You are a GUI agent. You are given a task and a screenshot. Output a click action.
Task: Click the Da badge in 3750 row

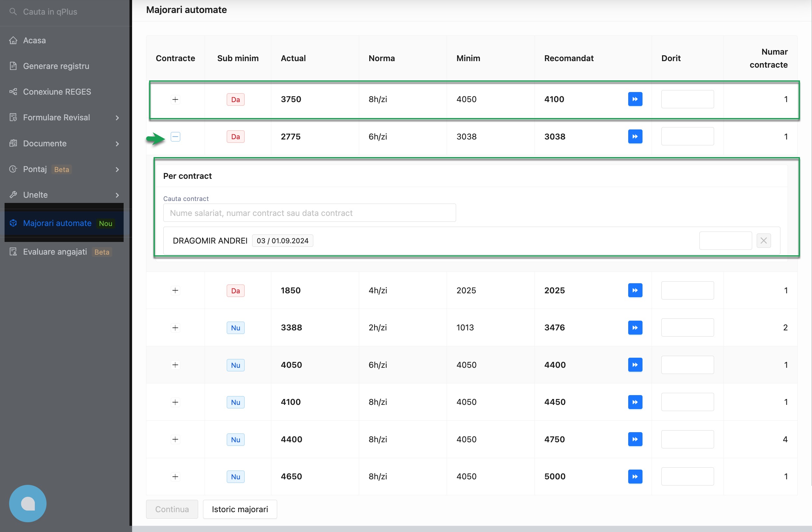[x=236, y=100]
